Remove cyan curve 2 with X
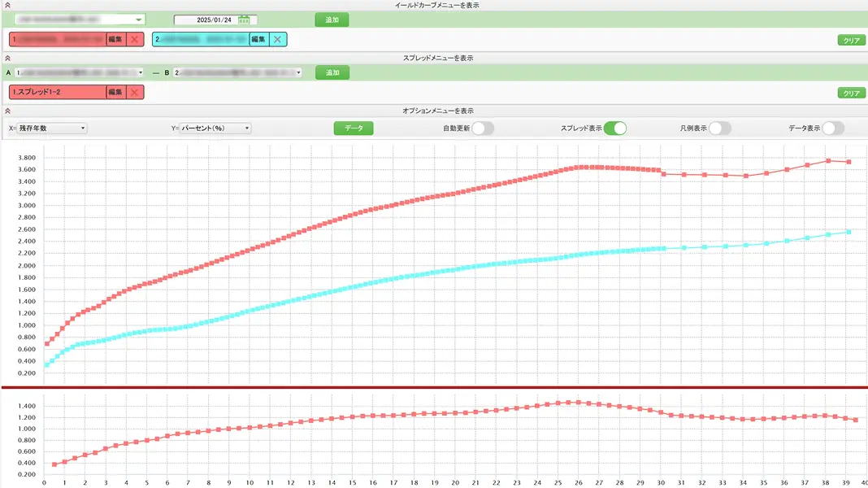Viewport: 868px width, 488px height. pos(277,39)
